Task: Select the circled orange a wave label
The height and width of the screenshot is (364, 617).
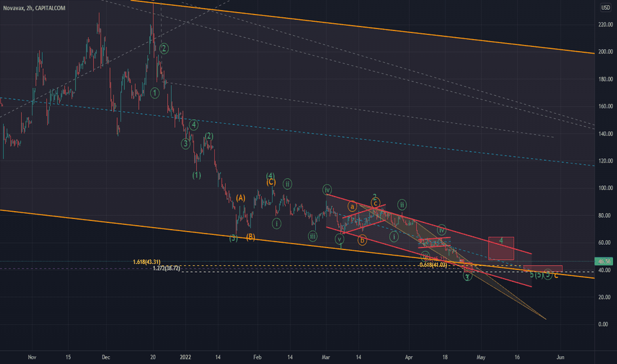Action: coord(352,206)
